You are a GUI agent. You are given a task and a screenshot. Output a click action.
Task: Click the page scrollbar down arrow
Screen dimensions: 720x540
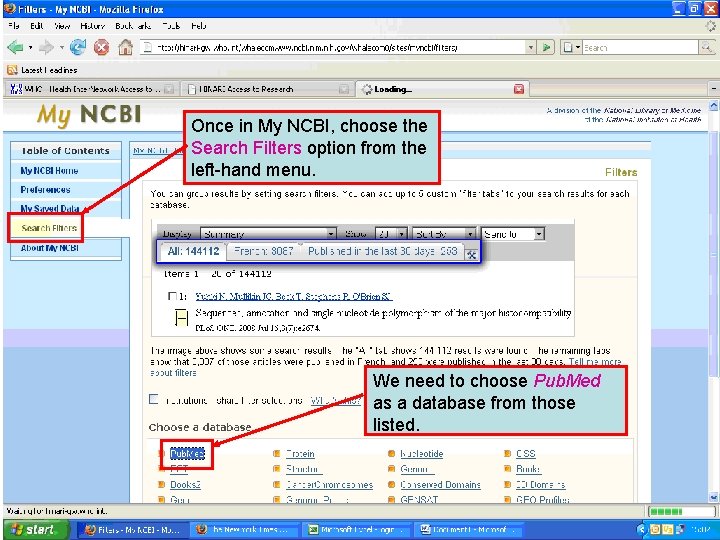[713, 497]
